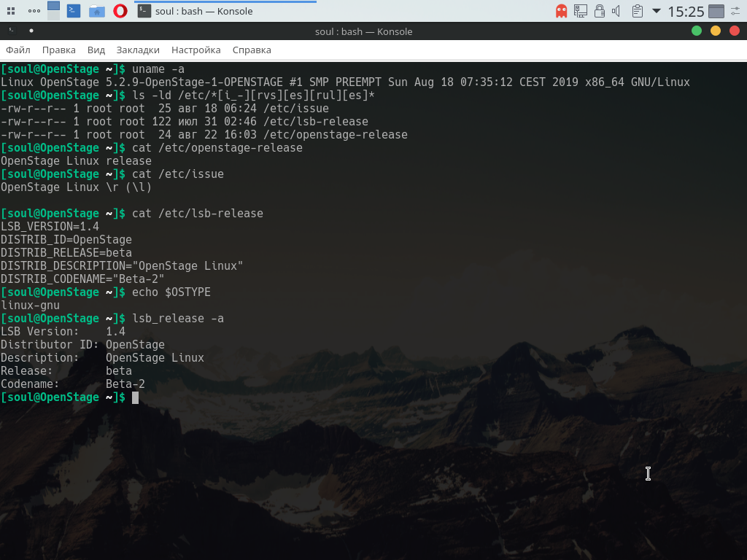Open the Вид menu
This screenshot has height=560, width=747.
tap(96, 50)
